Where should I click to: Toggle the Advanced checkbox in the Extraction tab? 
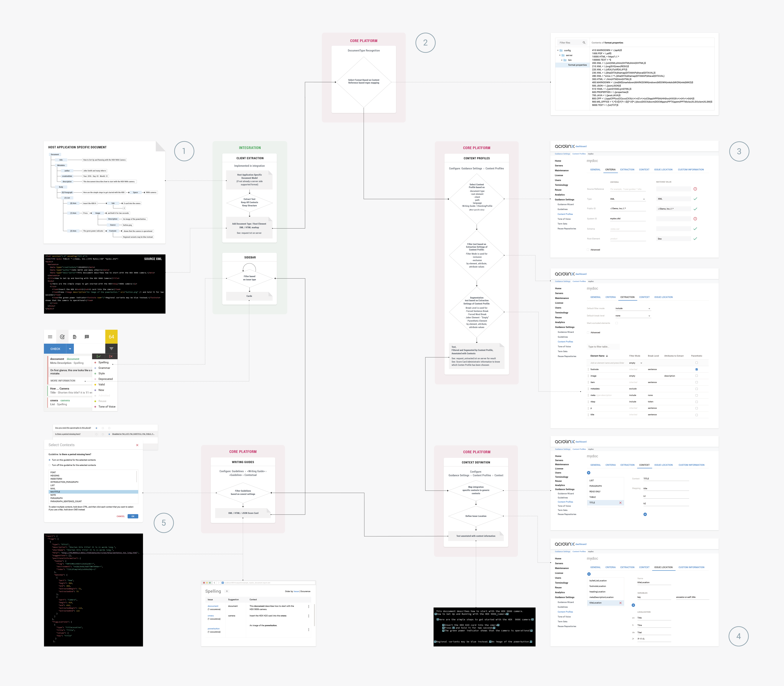click(x=588, y=333)
